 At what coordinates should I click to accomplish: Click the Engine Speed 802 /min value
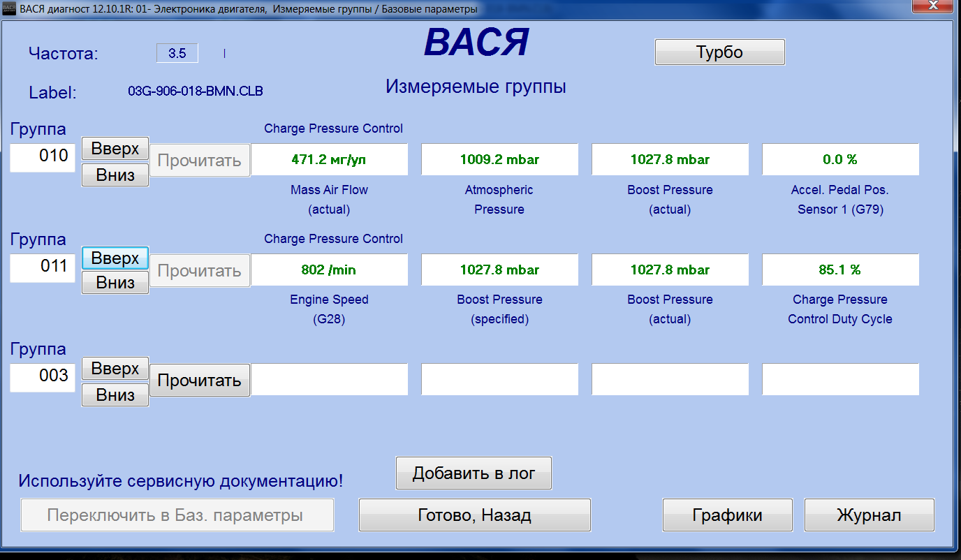pos(329,270)
